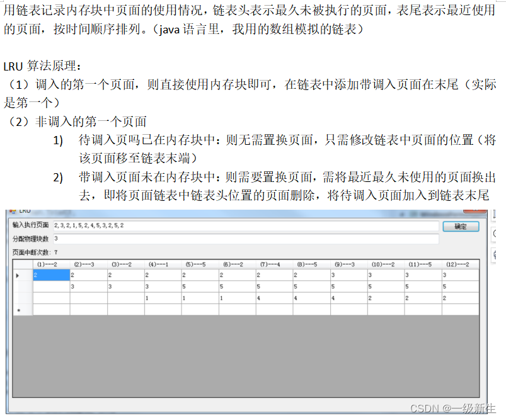Click inside the 输入执行页面 input field
This screenshot has height=420, width=506.
point(189,227)
